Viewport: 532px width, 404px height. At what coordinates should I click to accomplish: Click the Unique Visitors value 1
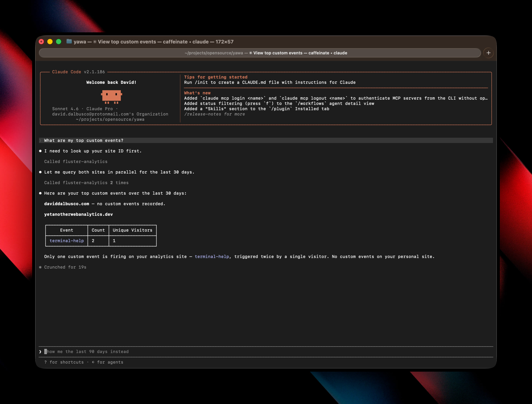[x=114, y=241]
